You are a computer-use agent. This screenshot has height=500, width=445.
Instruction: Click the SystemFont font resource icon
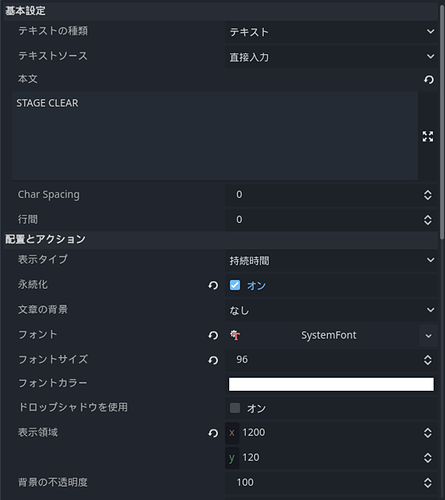tap(235, 335)
